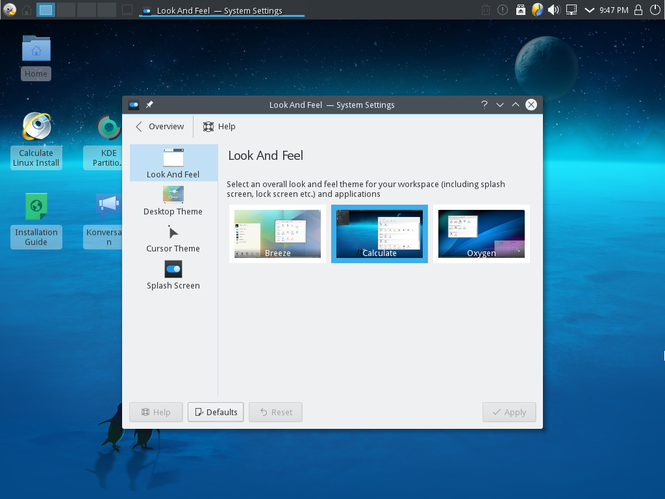Select the Look And Feel sidebar module

173,163
